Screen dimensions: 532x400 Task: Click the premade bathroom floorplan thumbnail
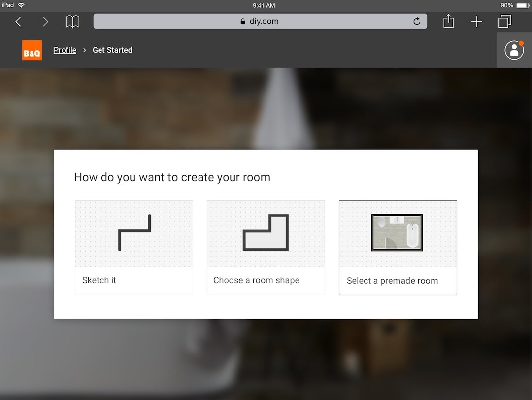(x=397, y=233)
